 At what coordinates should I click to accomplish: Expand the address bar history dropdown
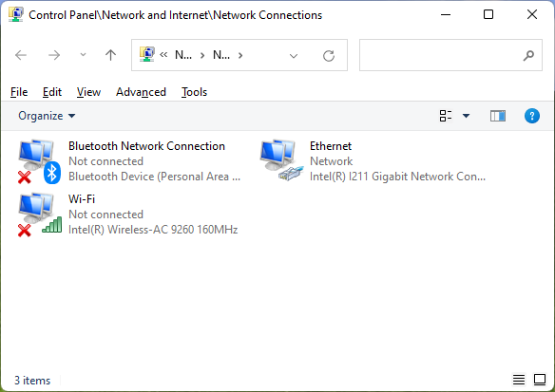294,56
